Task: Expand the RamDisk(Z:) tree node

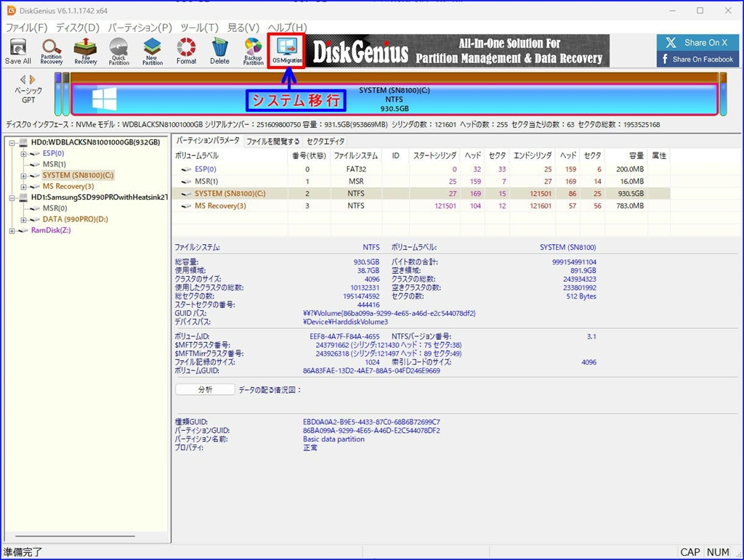Action: pyautogui.click(x=13, y=230)
